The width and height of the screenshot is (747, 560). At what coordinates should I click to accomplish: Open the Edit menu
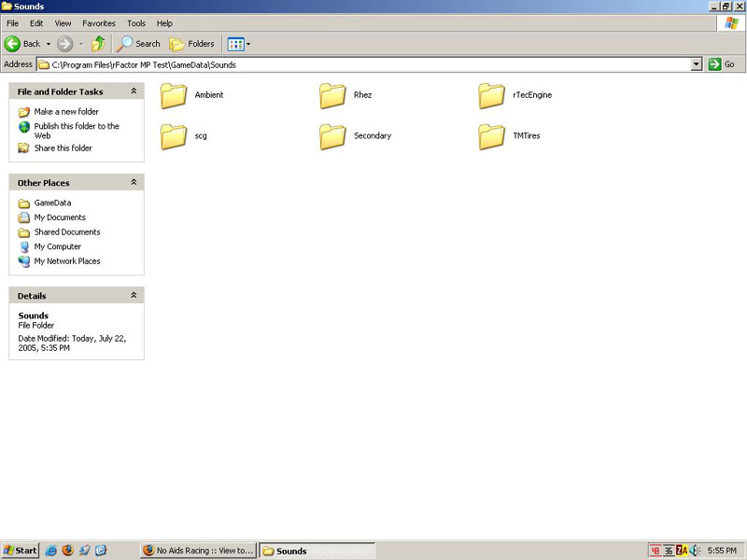tap(36, 23)
